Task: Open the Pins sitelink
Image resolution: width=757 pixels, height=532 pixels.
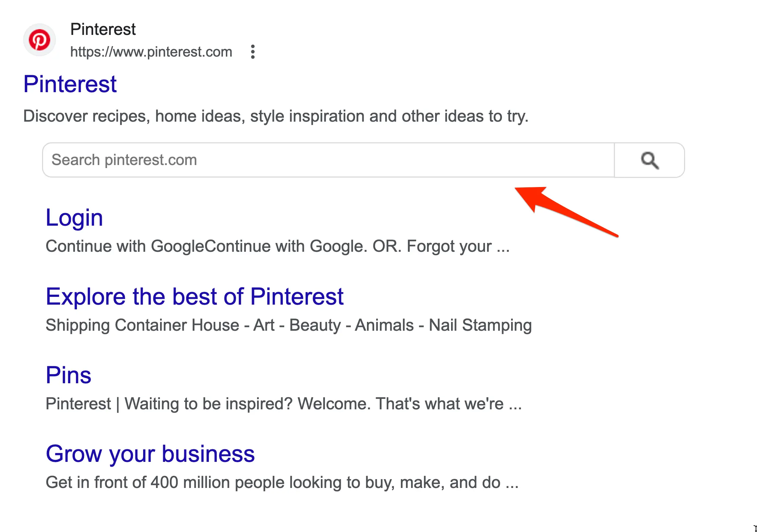Action: 69,375
